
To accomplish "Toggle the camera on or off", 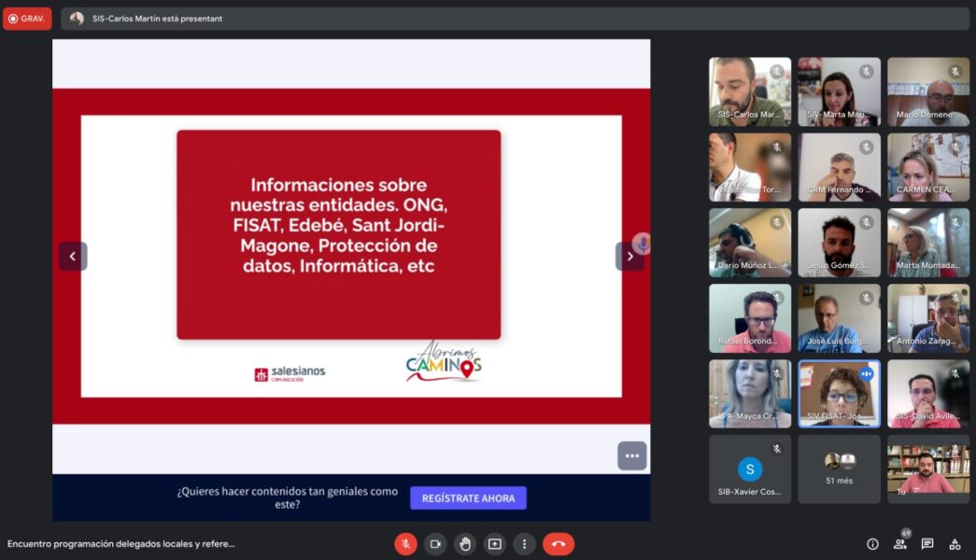I will 435,544.
